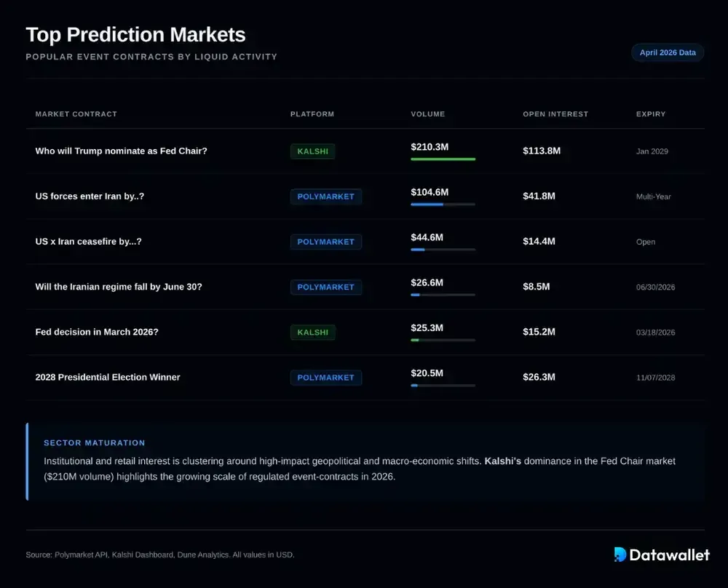Click Polymarket badge for 2028 Presidential Election
Image resolution: width=728 pixels, height=588 pixels.
[325, 378]
